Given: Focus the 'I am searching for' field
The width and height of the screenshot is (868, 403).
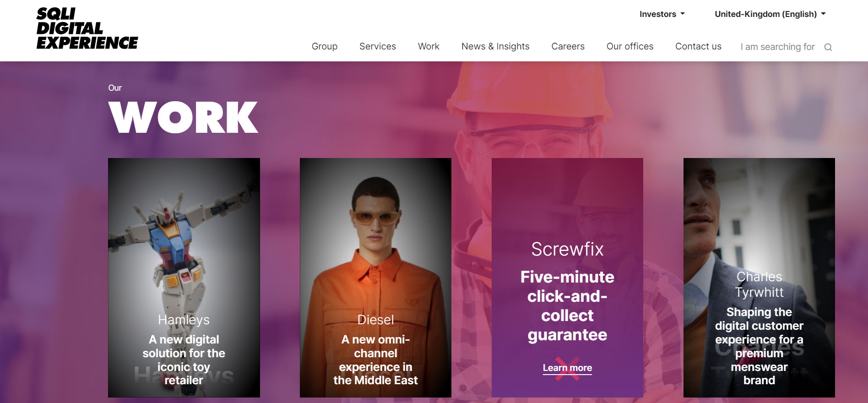Looking at the screenshot, I should 778,47.
